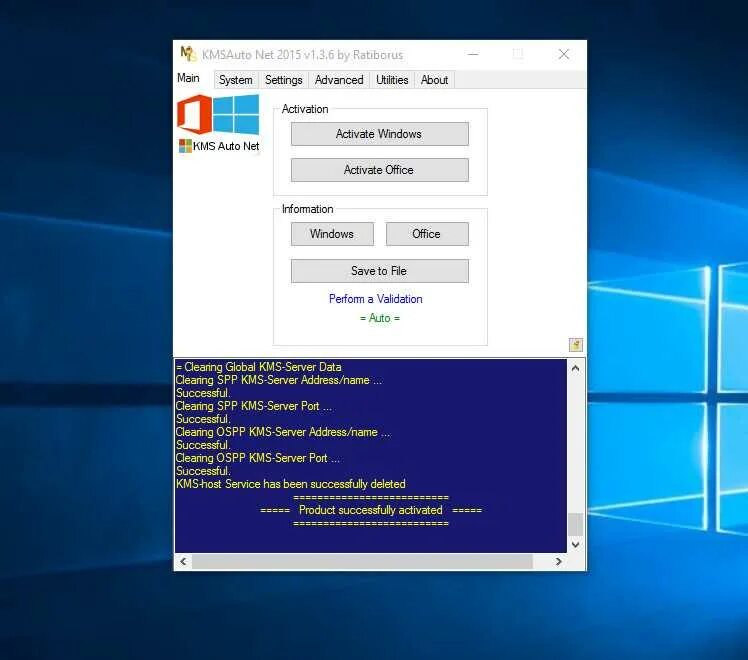Open the About tab

435,80
